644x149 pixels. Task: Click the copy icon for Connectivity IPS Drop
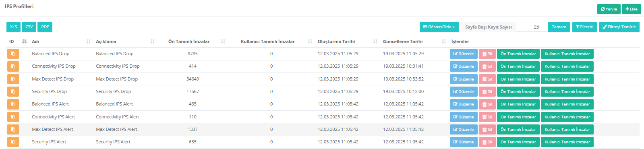click(x=13, y=66)
